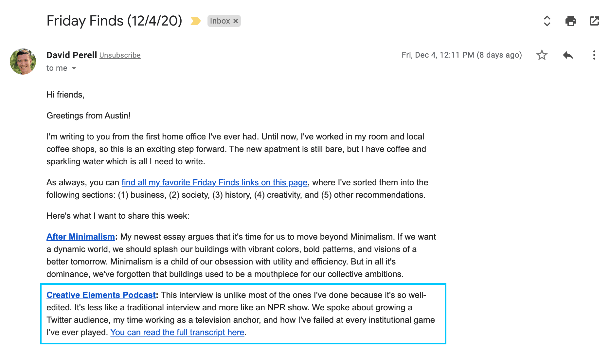Click the expand/collapse all arrows icon
Image resolution: width=610 pixels, height=364 pixels.
(547, 21)
